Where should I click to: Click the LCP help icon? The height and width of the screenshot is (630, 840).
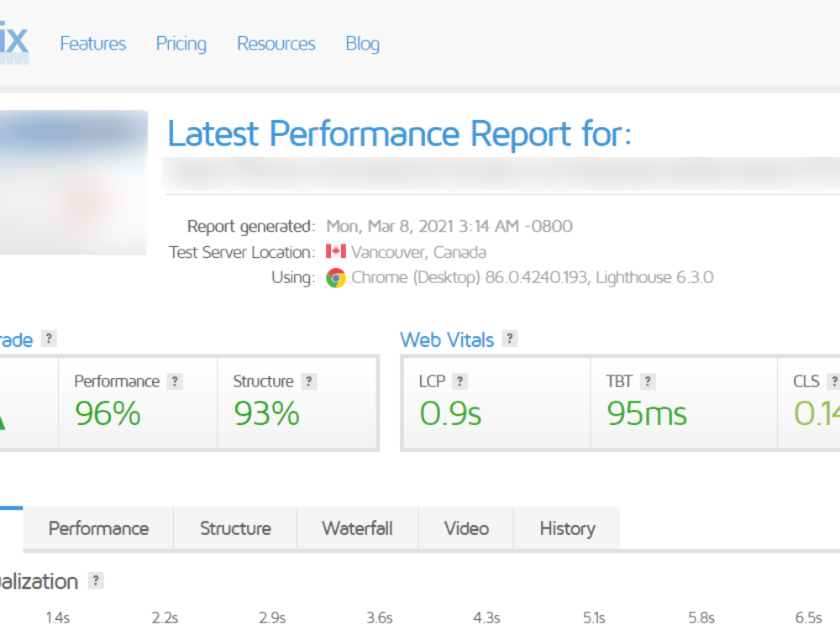tap(459, 381)
